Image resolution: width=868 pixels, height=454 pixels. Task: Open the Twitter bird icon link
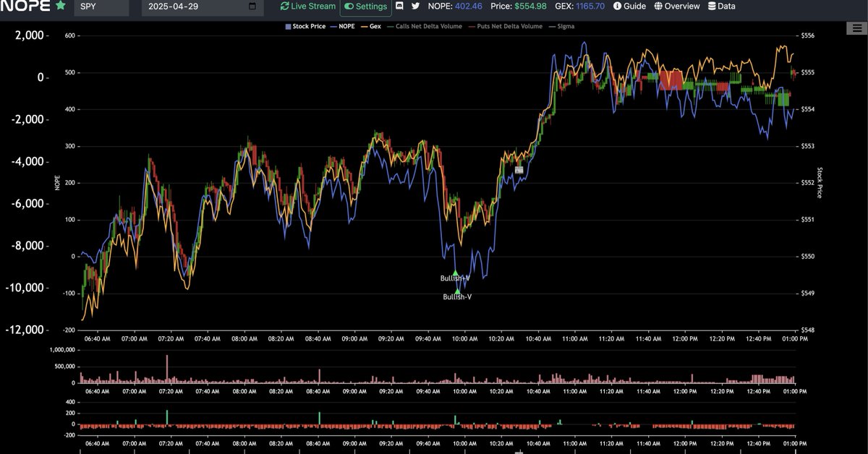click(415, 6)
